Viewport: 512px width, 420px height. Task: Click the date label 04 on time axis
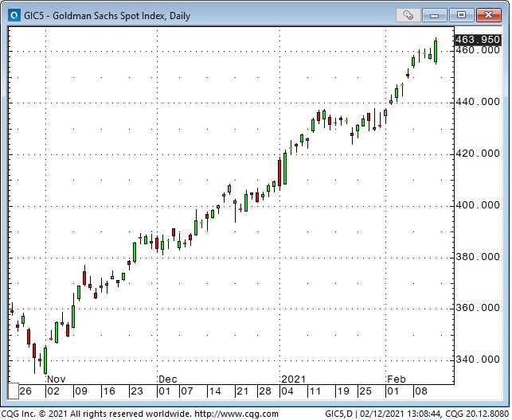pyautogui.click(x=287, y=391)
